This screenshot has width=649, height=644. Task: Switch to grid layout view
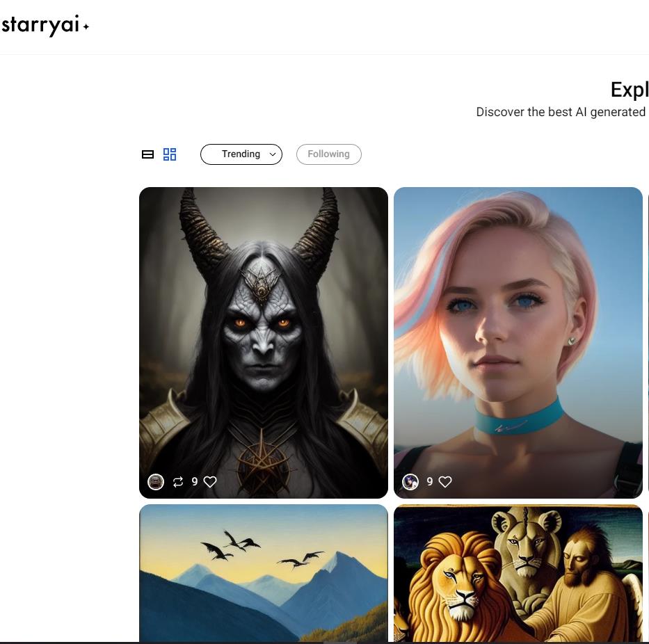click(x=170, y=154)
